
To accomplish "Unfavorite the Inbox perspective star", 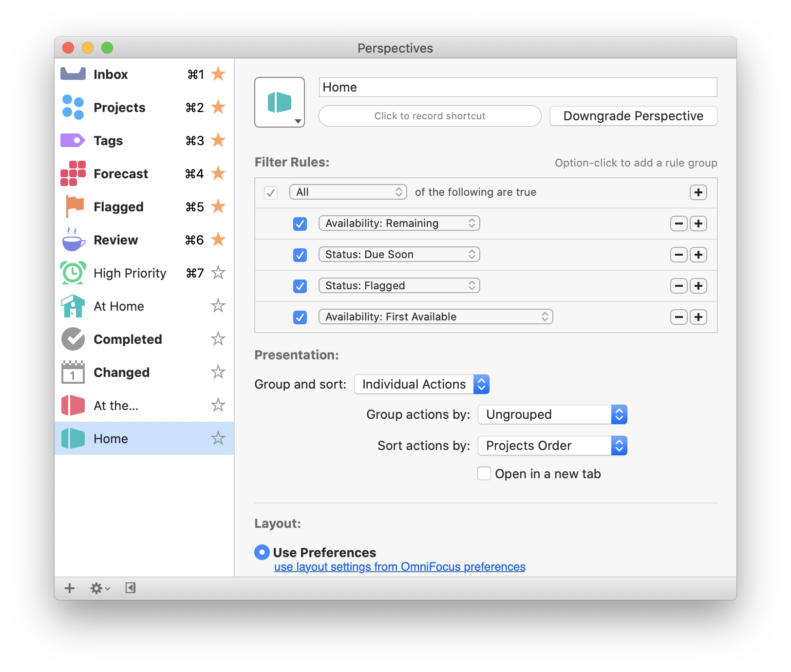I will 218,74.
